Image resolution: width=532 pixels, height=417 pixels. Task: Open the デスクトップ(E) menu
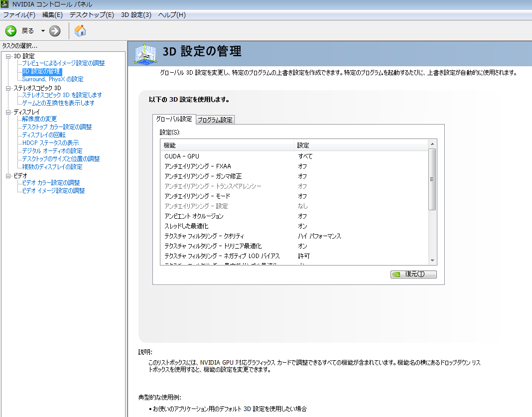[x=92, y=15]
